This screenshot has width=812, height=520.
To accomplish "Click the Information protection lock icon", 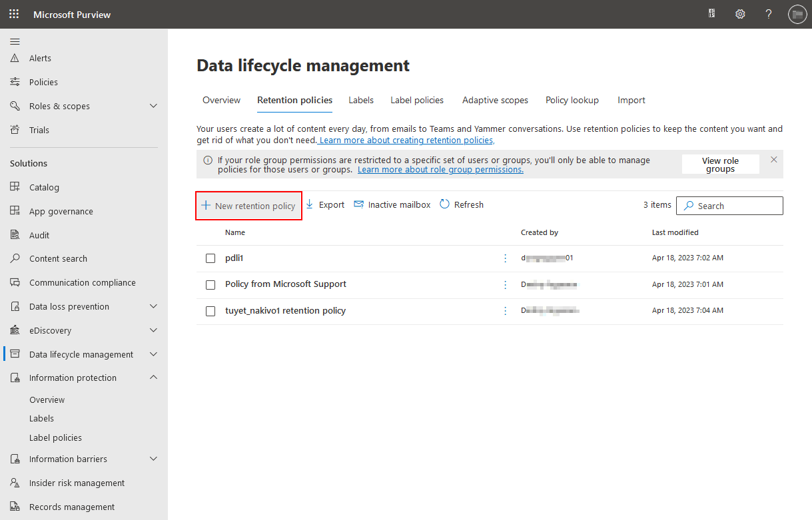I will [x=15, y=378].
